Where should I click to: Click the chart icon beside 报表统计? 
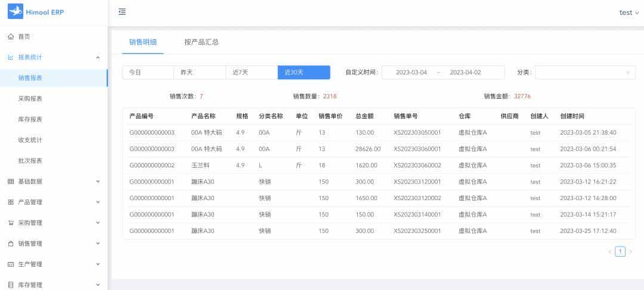[x=11, y=57]
